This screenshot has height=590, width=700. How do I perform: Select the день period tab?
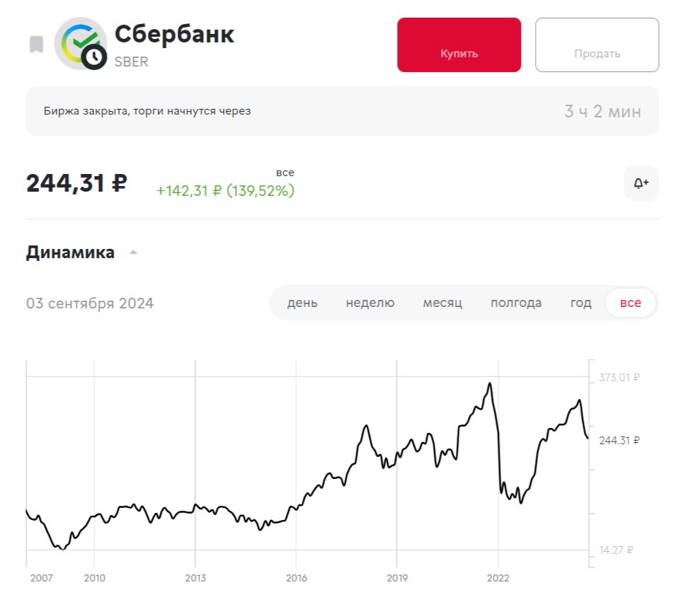point(302,303)
